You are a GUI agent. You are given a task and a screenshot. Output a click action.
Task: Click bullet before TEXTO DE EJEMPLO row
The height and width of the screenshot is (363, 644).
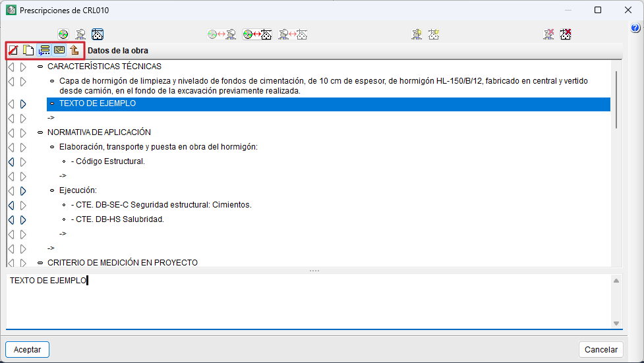[52, 103]
